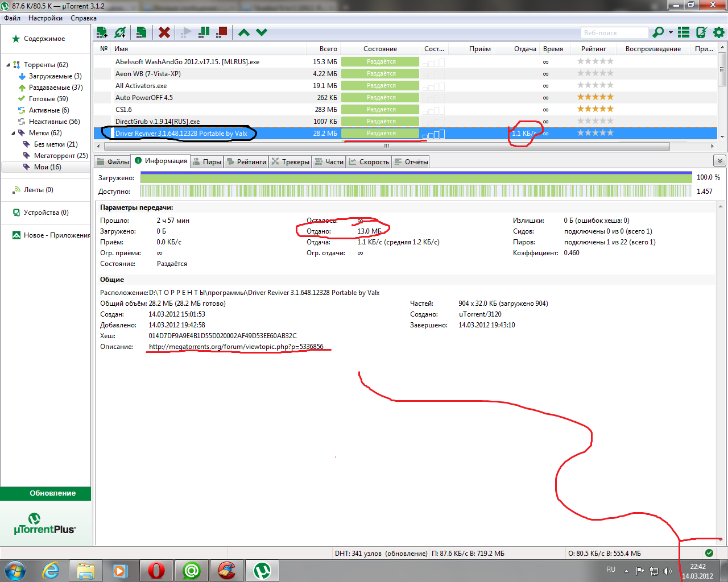
Task: Click the Обновление upgrade button
Action: point(45,493)
